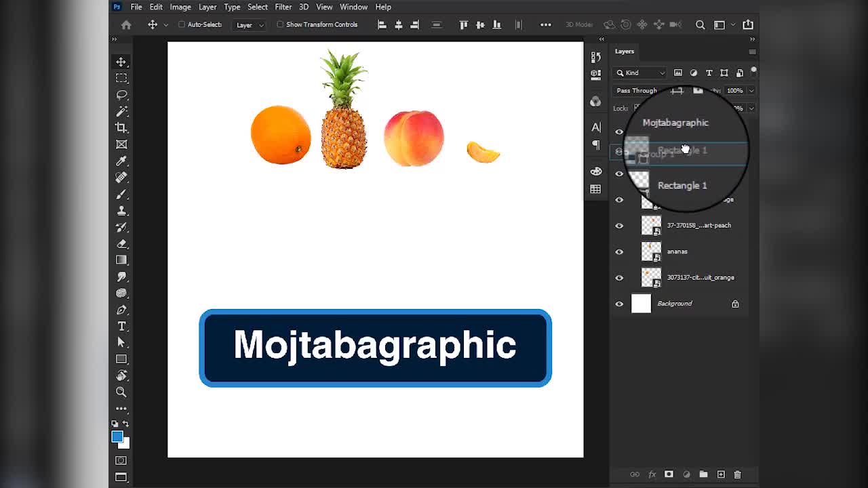Create a new group with folder icon
This screenshot has width=868, height=488.
pyautogui.click(x=703, y=474)
